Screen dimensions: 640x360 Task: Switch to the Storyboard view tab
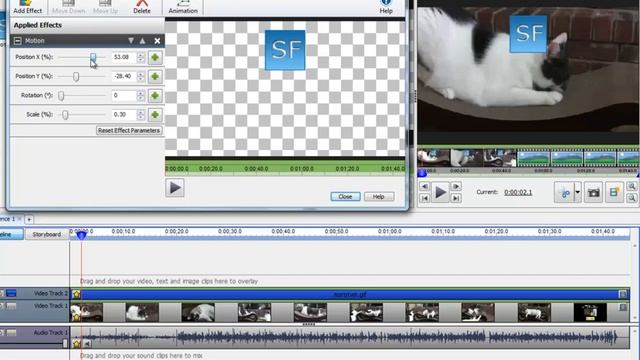coord(47,235)
